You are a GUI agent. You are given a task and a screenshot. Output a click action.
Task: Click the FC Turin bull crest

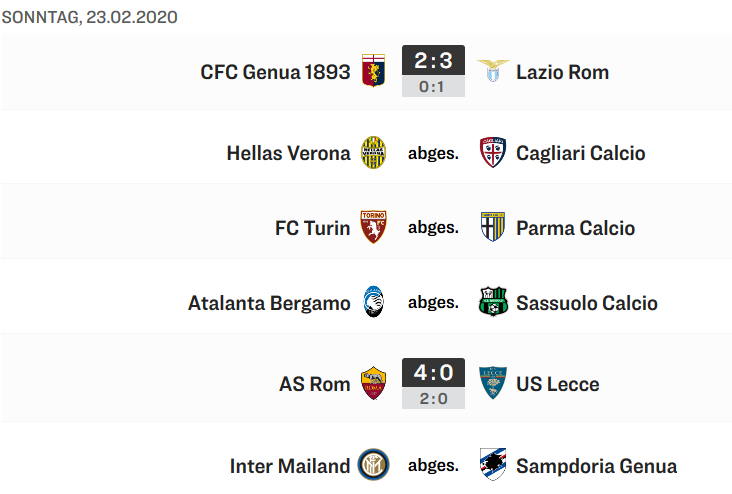pyautogui.click(x=374, y=228)
